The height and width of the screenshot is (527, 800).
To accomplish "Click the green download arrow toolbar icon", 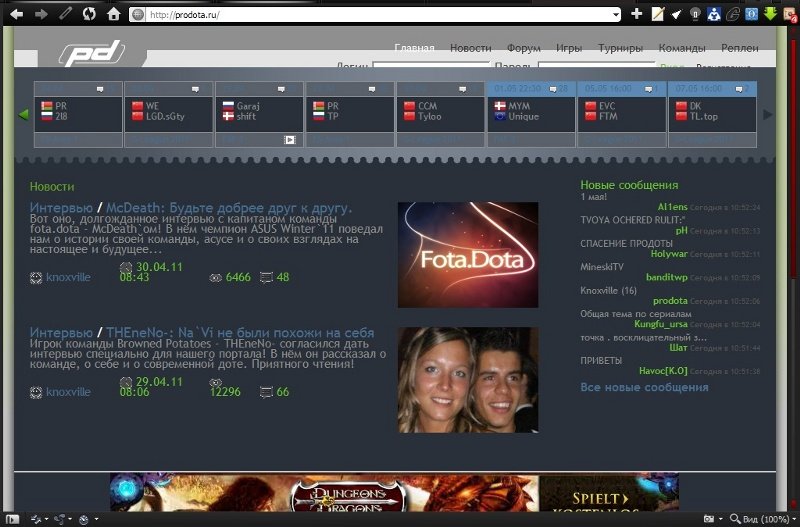I will 770,14.
